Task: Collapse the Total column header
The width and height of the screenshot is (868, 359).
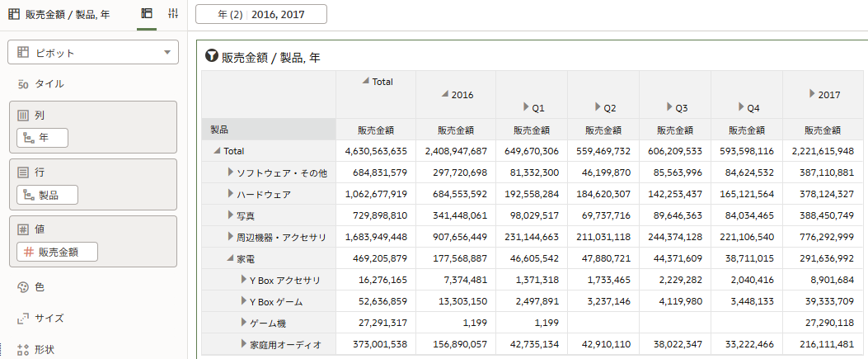Action: (365, 81)
